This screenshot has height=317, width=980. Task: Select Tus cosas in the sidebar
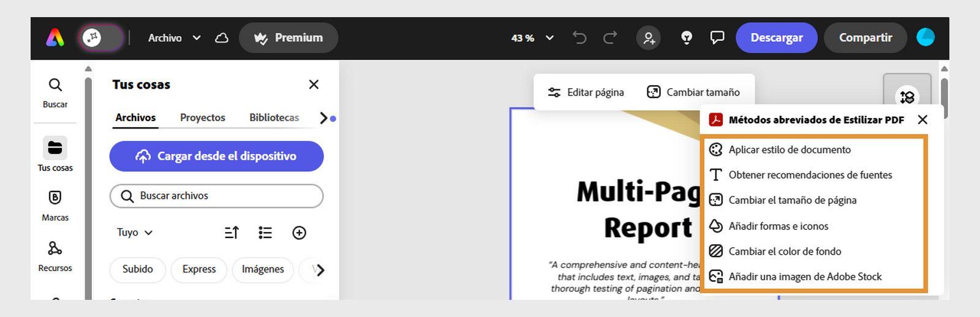(55, 154)
